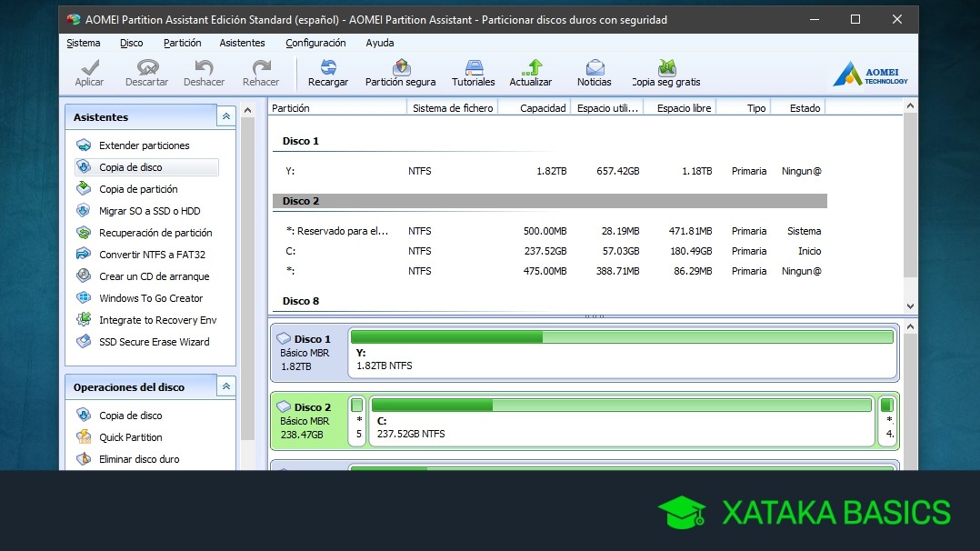Collapse the Operaciones del disco panel
980x551 pixels.
point(225,386)
